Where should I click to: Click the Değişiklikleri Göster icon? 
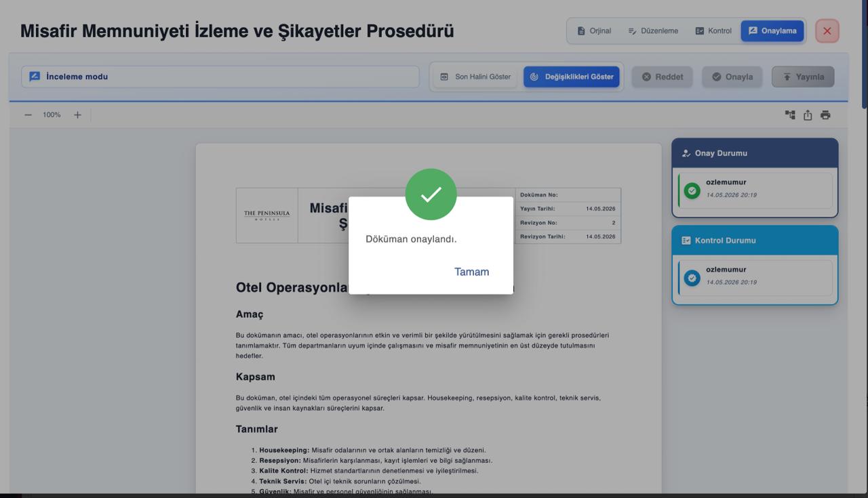(534, 77)
